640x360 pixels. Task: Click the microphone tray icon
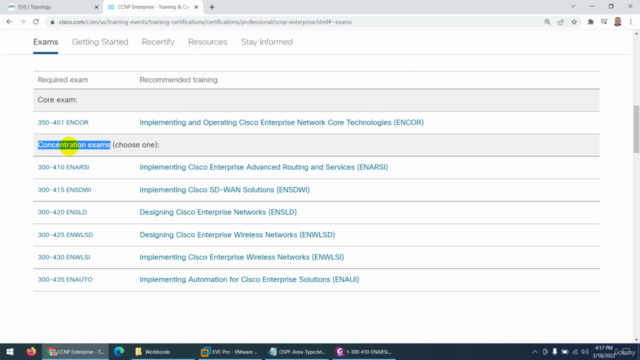coord(555,352)
